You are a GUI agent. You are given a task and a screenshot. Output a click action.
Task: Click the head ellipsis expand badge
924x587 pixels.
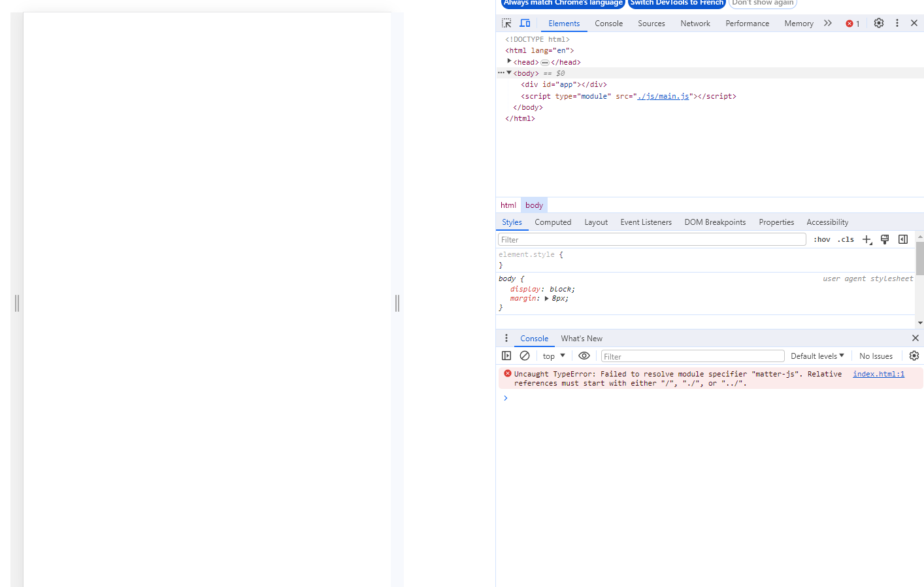[x=545, y=63]
